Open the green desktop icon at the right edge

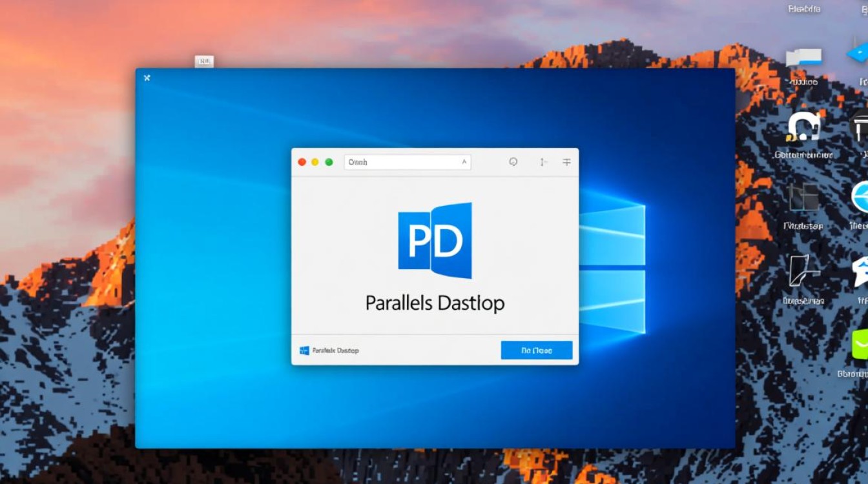(x=860, y=344)
